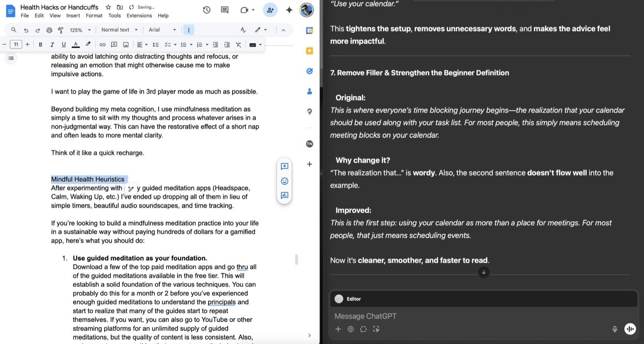The image size is (644, 344).
Task: Open the File menu
Action: tap(25, 16)
